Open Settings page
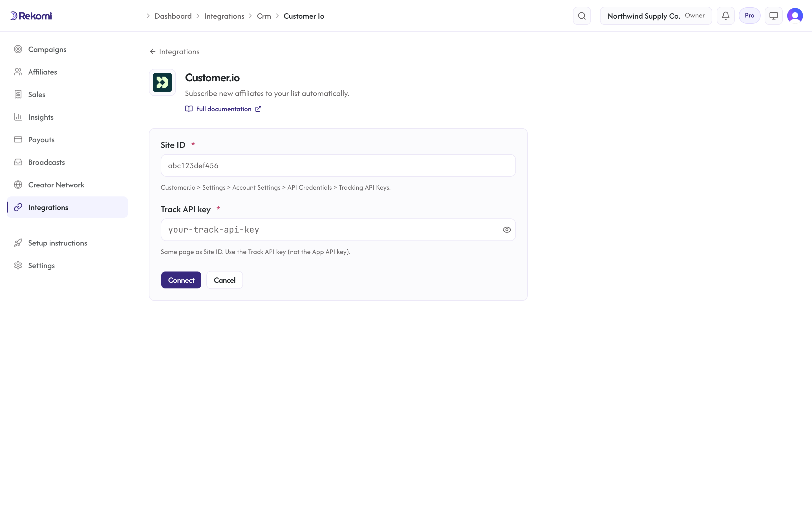The width and height of the screenshot is (812, 508). point(67,265)
